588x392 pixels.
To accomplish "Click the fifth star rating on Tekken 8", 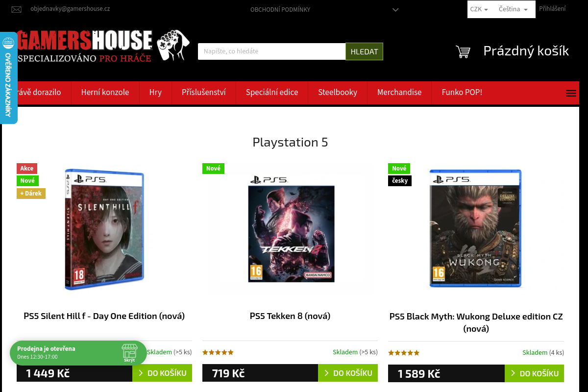I will pos(230,352).
